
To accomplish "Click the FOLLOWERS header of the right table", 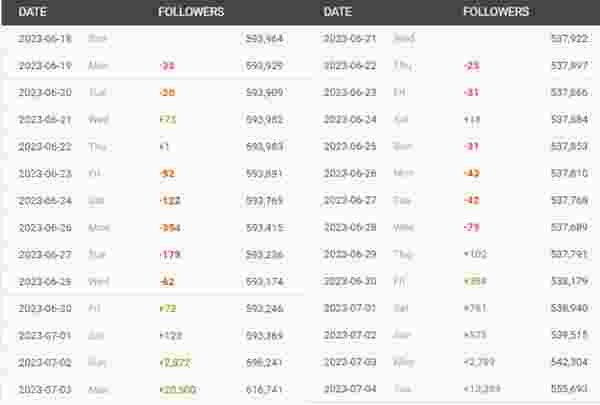I will point(496,12).
